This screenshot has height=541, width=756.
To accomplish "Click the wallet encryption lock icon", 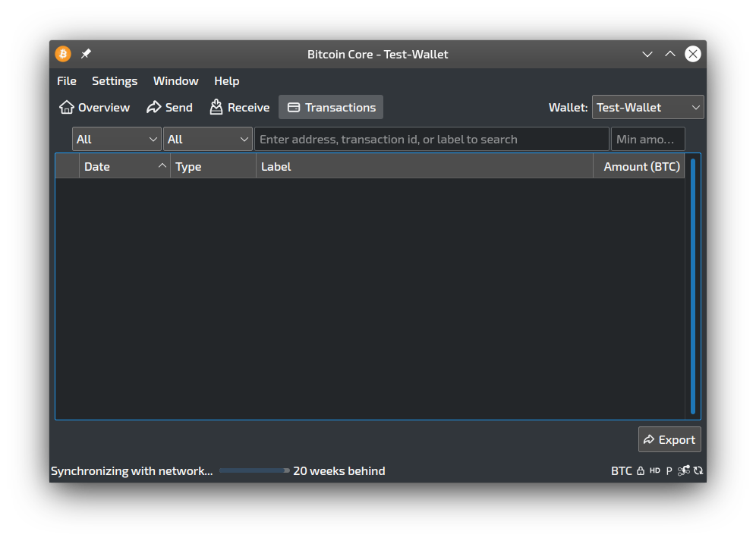I will coord(641,470).
